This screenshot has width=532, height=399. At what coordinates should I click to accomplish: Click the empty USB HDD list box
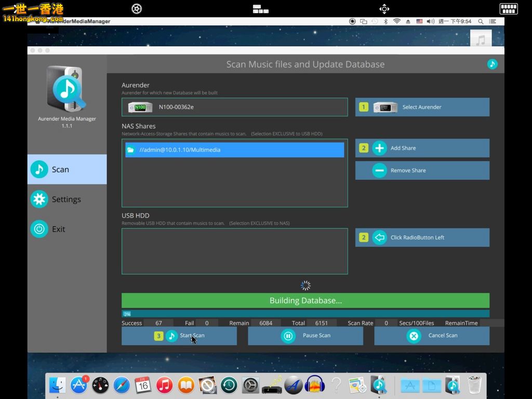[234, 251]
